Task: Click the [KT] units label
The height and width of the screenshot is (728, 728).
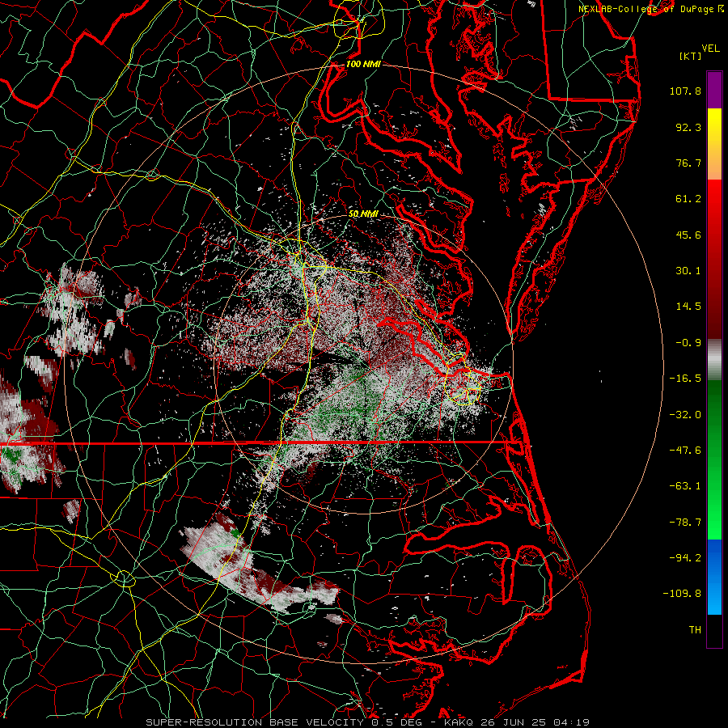Action: tap(691, 56)
